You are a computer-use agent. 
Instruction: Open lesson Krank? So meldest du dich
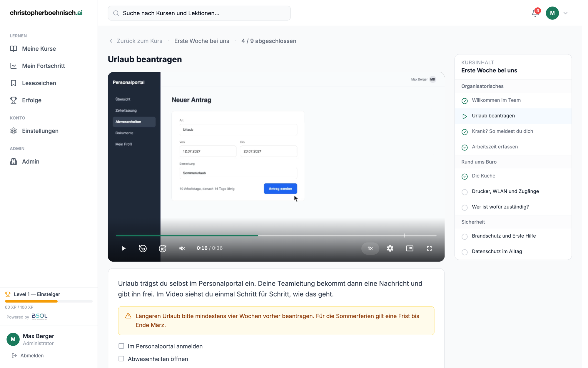(513, 132)
